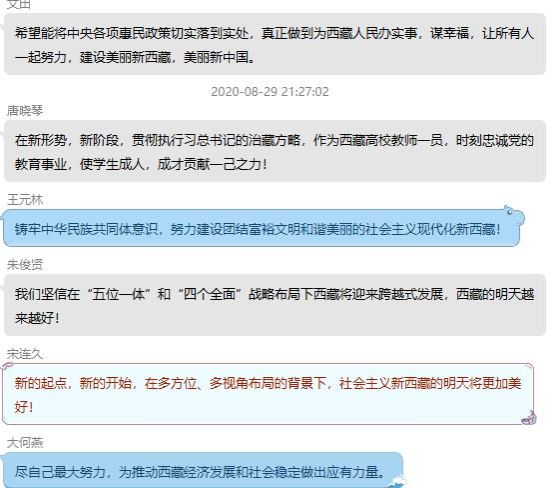Click the sender name 宋连久
The width and height of the screenshot is (558, 488).
25,354
